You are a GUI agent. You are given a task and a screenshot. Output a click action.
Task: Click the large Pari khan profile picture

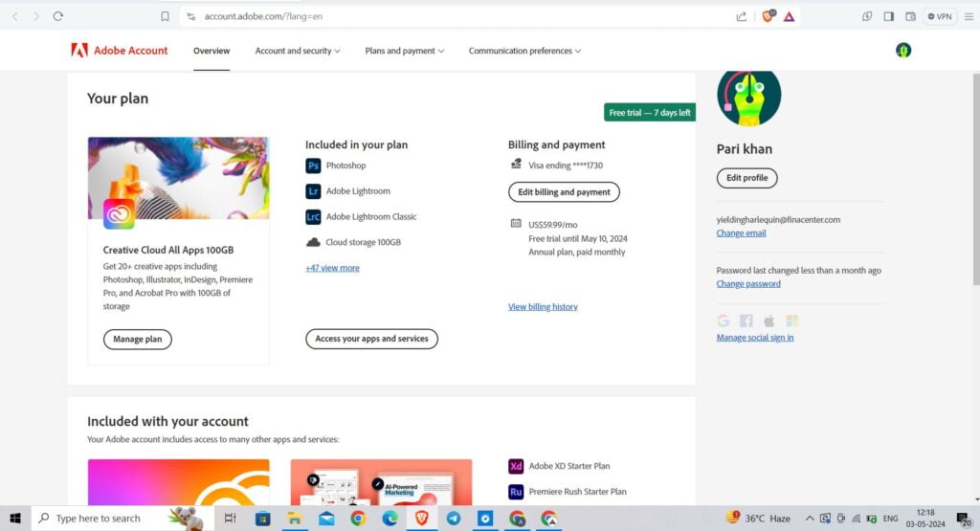coord(748,97)
